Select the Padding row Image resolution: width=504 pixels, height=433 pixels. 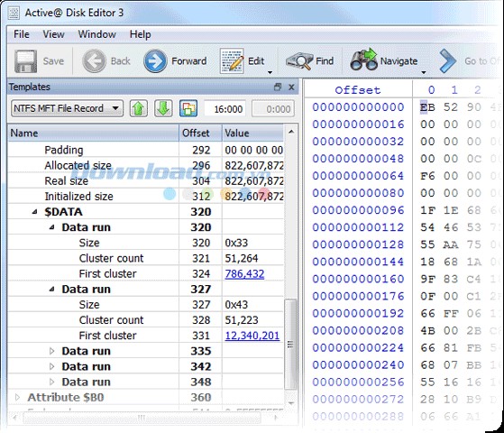(145, 150)
